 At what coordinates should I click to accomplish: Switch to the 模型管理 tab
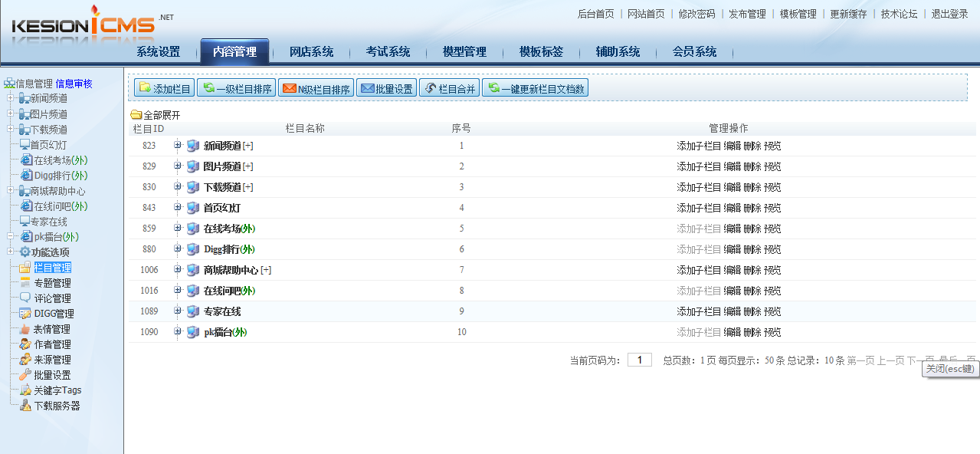(x=464, y=52)
